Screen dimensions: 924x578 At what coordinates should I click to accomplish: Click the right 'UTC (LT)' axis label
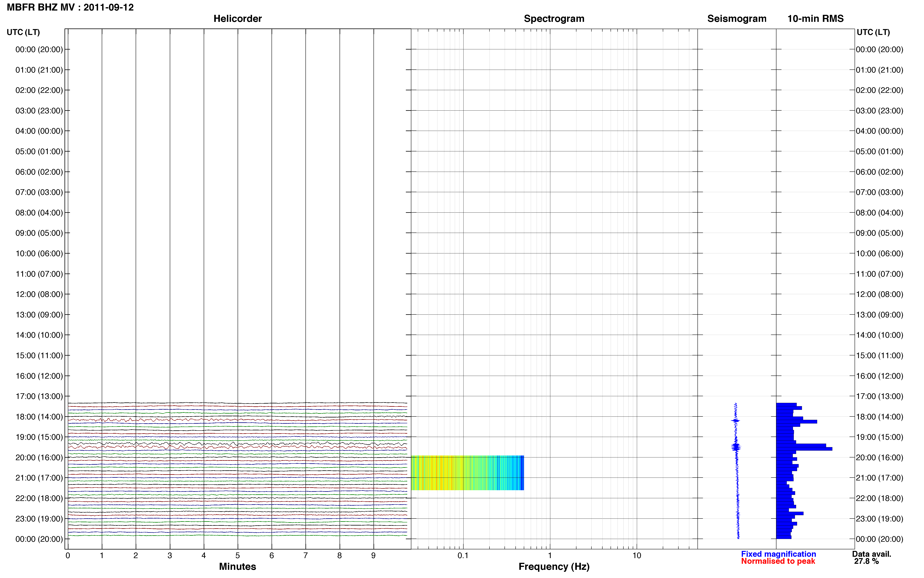(x=873, y=32)
